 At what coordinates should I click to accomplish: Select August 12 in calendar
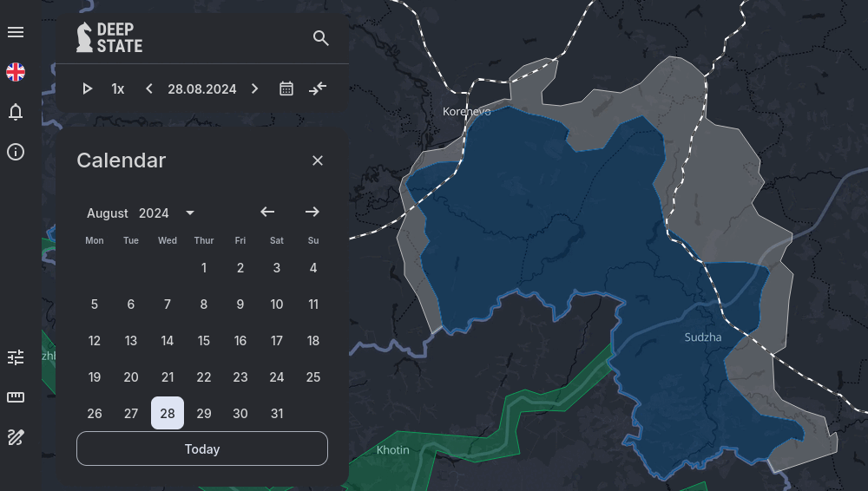(x=94, y=341)
